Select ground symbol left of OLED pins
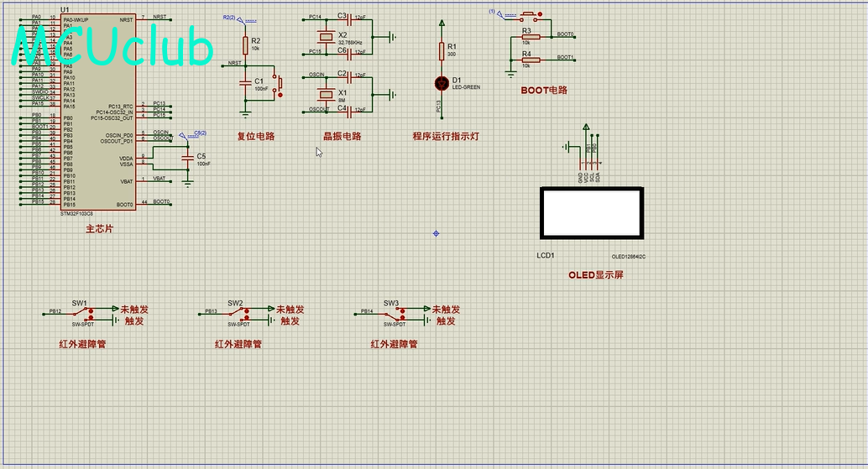 tap(567, 147)
